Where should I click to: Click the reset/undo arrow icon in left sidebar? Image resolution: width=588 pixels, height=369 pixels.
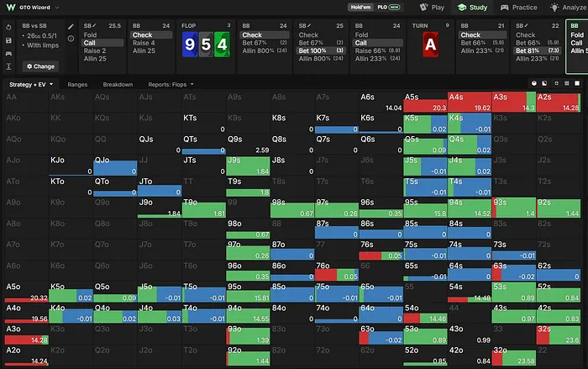8,28
